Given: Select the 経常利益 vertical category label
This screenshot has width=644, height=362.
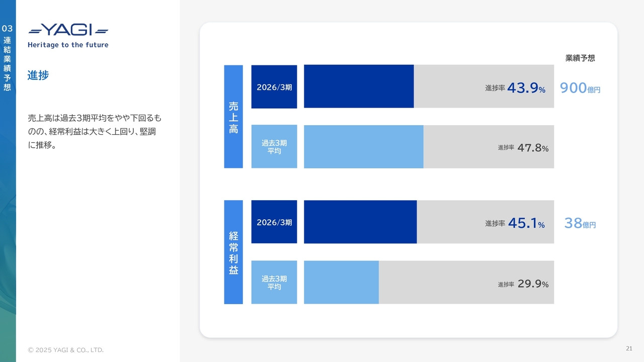Looking at the screenshot, I should 233,252.
